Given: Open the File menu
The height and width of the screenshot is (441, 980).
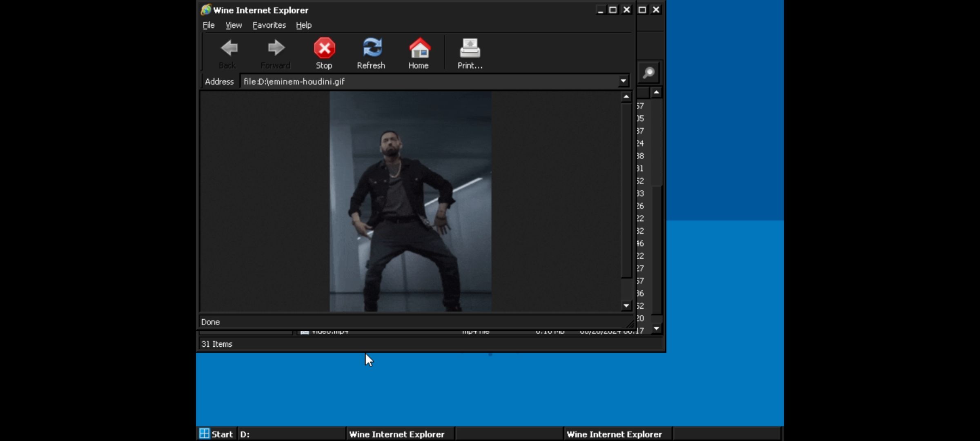Looking at the screenshot, I should tap(208, 25).
